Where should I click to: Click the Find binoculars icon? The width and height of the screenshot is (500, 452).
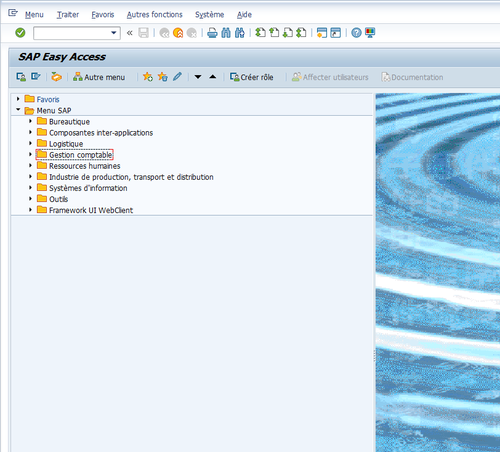point(226,33)
